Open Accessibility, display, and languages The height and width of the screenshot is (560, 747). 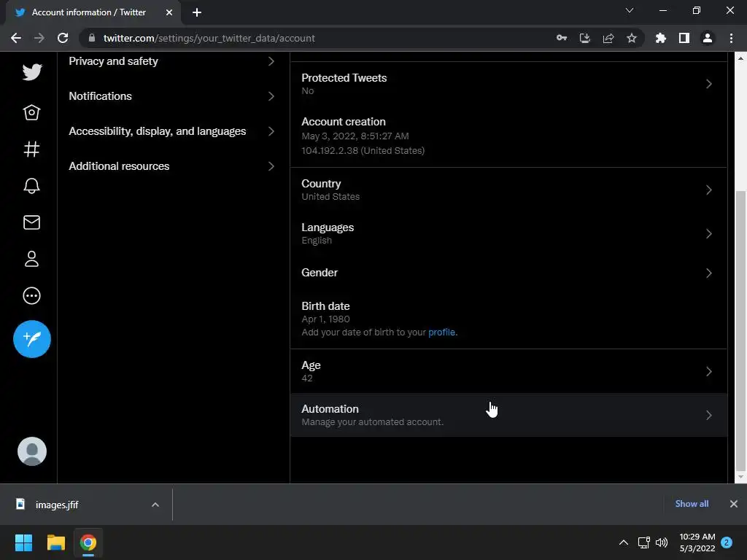click(172, 131)
